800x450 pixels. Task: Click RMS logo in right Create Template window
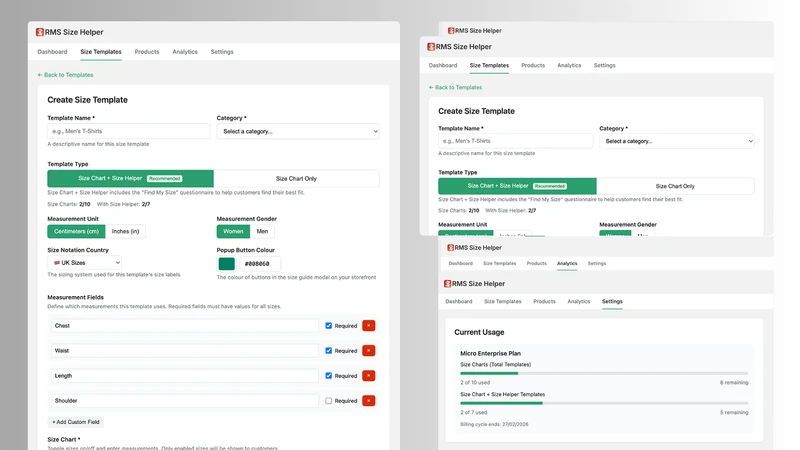431,46
